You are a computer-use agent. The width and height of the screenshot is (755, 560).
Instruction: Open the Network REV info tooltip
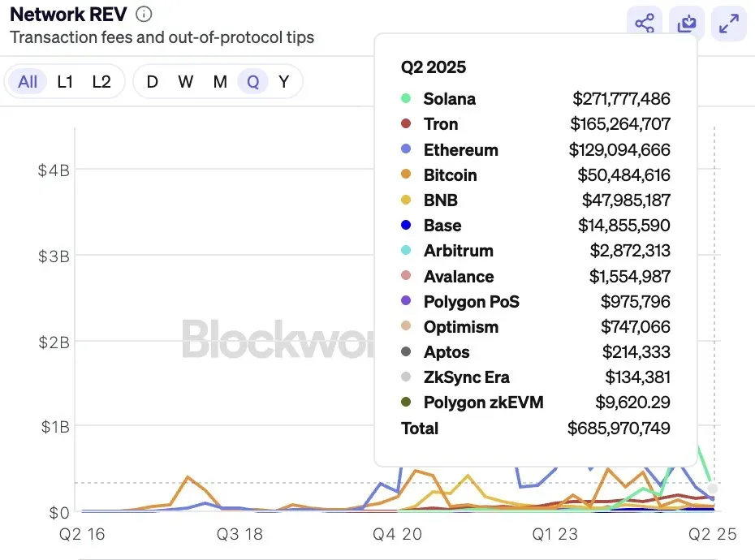(x=142, y=13)
